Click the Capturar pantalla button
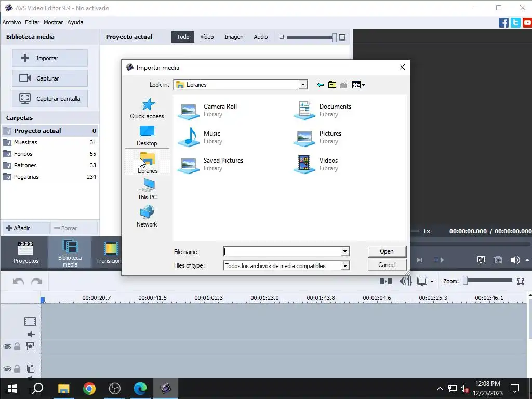The image size is (532, 399). [50, 99]
